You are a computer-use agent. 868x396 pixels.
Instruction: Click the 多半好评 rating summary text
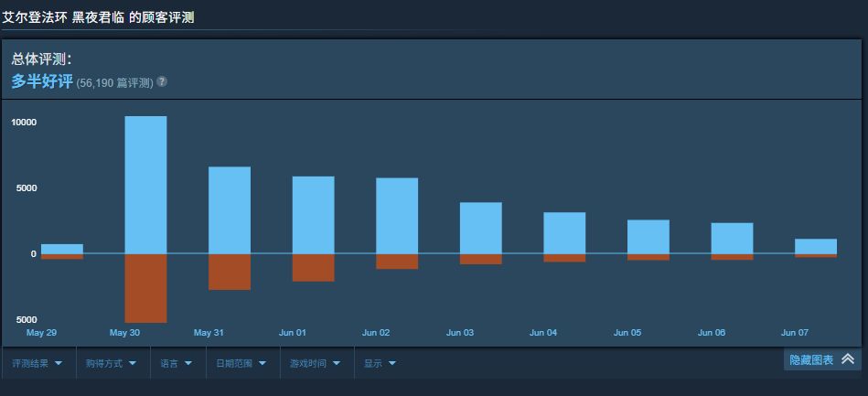click(x=42, y=82)
